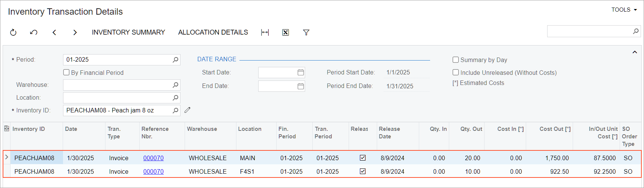This screenshot has width=644, height=188.
Task: Toggle Include Unreleased (Without Costs) checkbox
Action: click(456, 73)
